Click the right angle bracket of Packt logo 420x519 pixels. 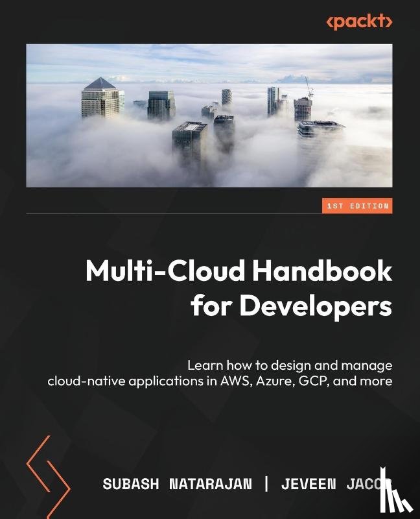390,22
